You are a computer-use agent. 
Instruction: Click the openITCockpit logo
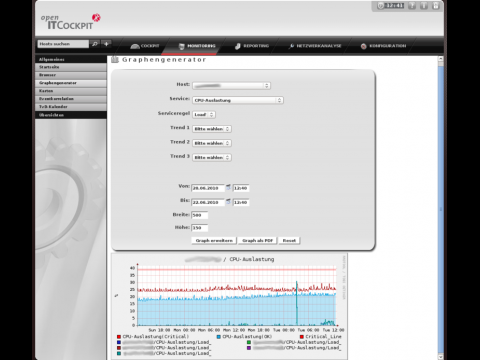[70, 22]
